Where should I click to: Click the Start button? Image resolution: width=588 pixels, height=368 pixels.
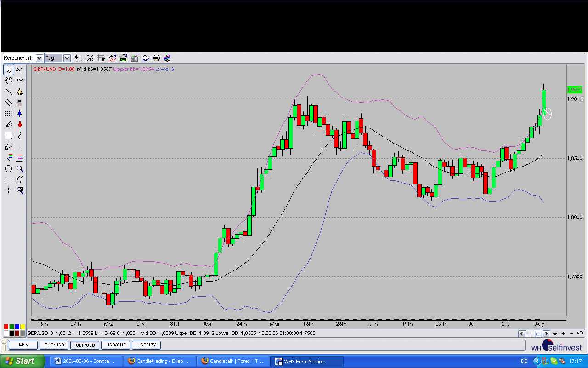tap(22, 361)
